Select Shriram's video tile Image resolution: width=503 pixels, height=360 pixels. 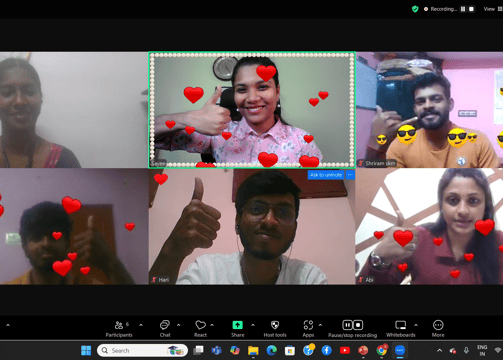pyautogui.click(x=429, y=110)
